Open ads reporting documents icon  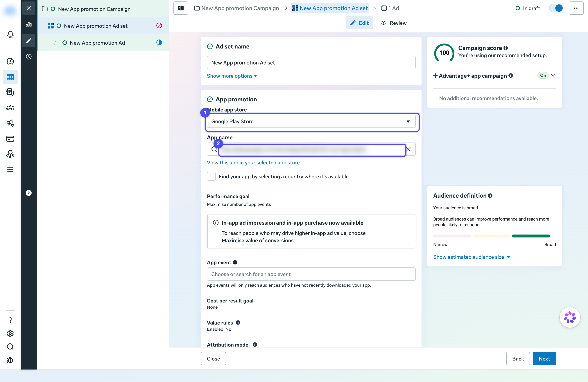coord(10,92)
